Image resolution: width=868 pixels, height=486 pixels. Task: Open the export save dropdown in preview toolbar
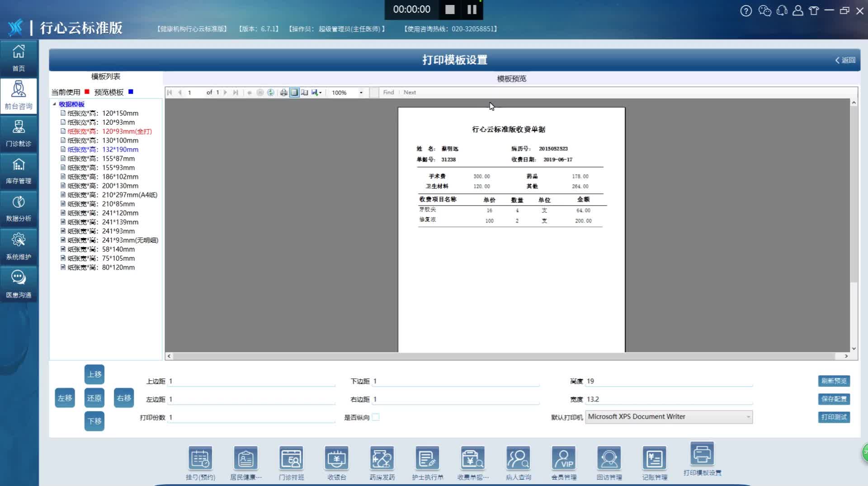316,93
